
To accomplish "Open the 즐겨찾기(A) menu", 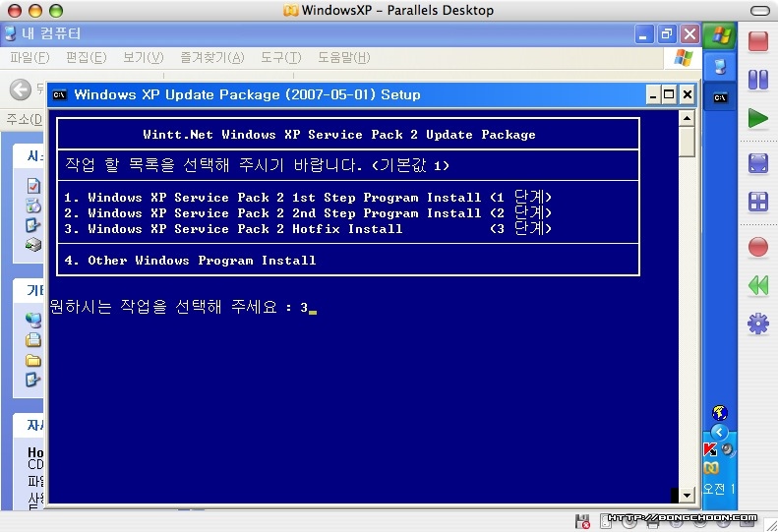I will pyautogui.click(x=211, y=58).
